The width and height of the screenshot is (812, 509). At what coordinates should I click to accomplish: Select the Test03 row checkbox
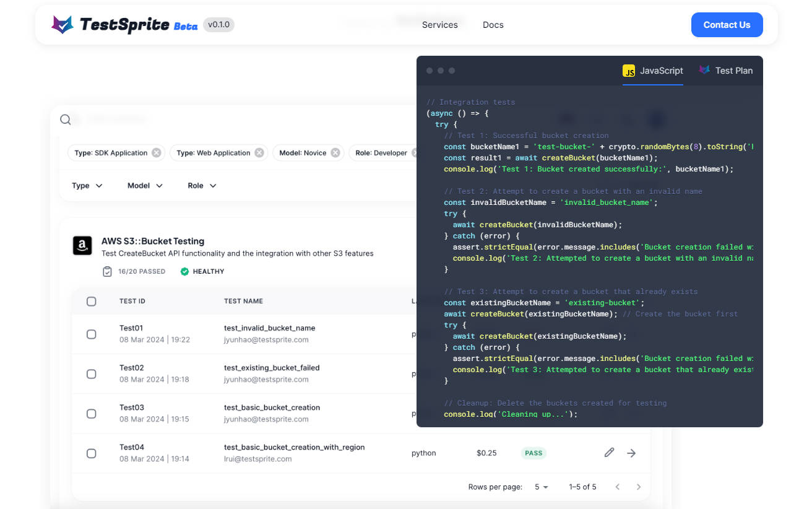92,414
